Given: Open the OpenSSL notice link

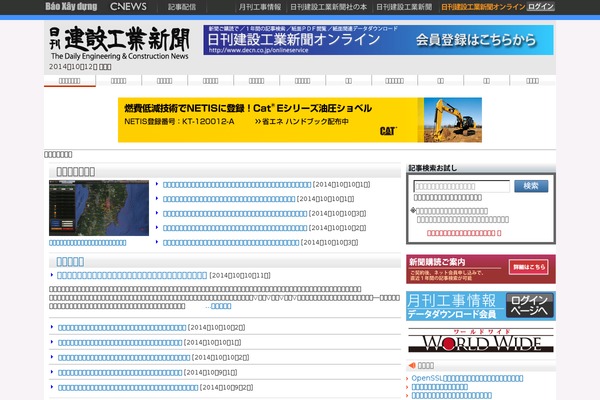Looking at the screenshot, I should 467,378.
